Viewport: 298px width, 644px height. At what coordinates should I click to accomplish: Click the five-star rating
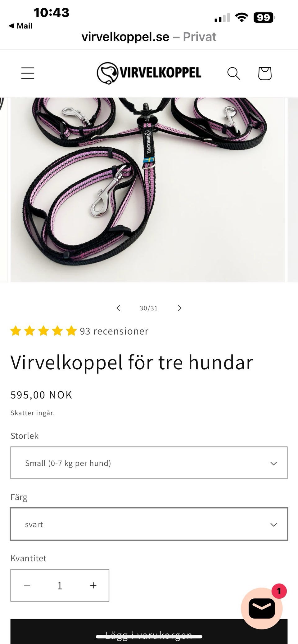[x=43, y=331]
